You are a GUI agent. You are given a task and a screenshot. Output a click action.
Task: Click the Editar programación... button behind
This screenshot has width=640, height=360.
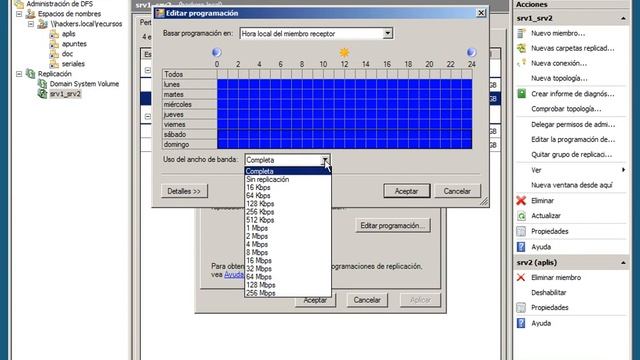tap(393, 226)
